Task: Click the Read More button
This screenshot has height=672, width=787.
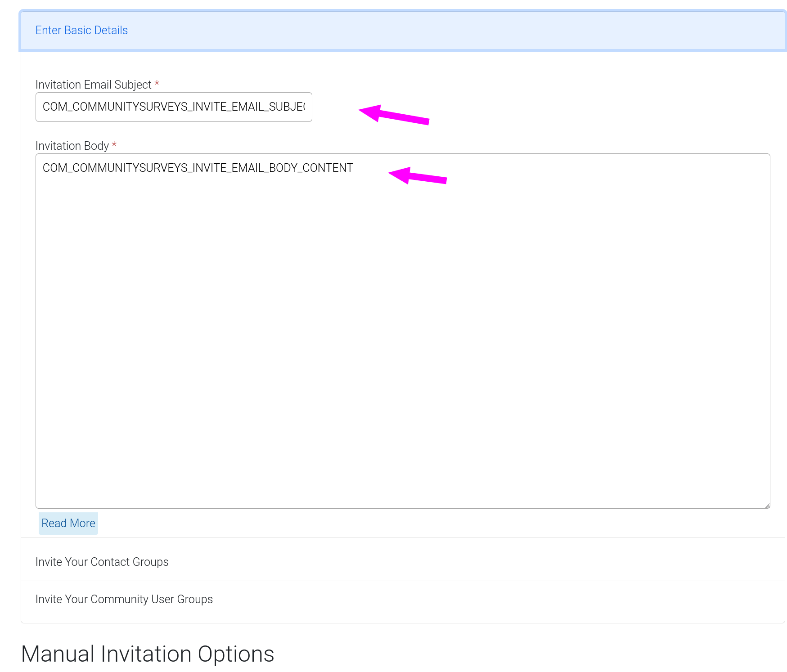Action: pyautogui.click(x=68, y=523)
